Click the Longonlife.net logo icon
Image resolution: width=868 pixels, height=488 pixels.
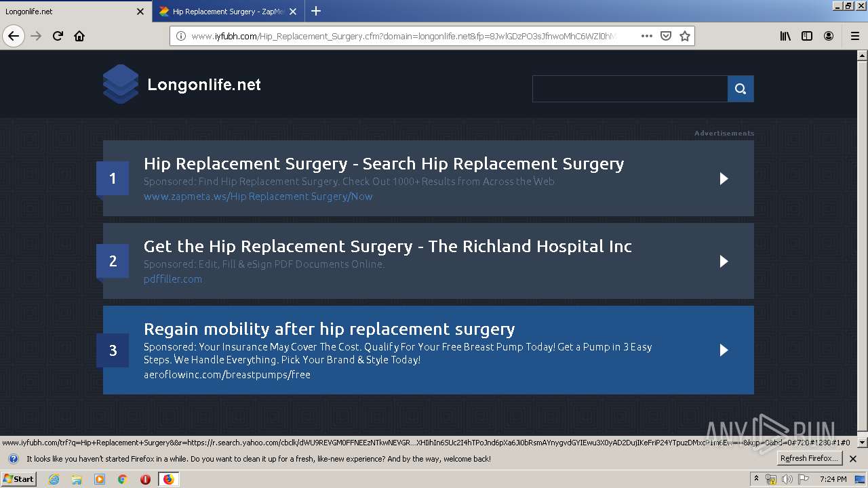tap(121, 84)
